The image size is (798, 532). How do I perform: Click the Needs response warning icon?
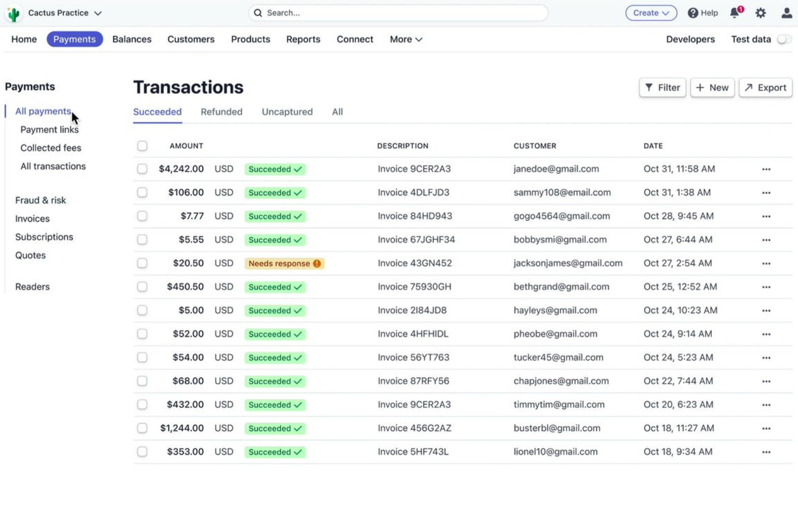point(317,264)
